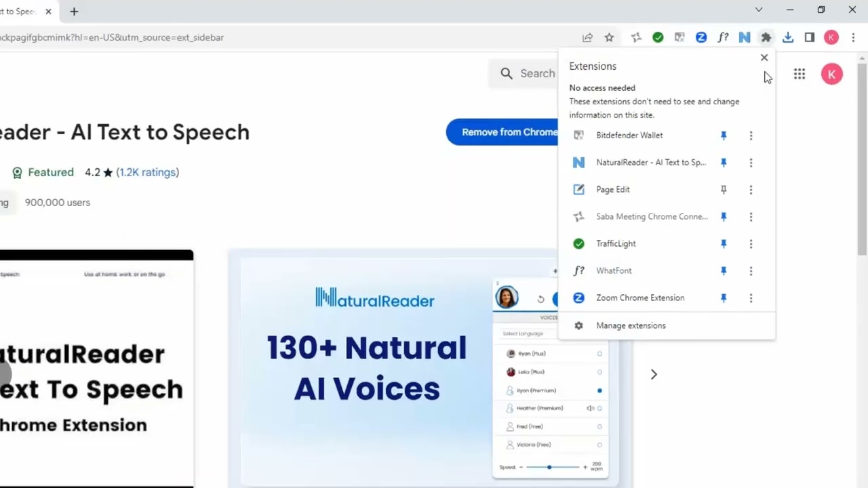Unpin Saba Meeting Chrome Connector
This screenshot has height=488, width=868.
724,217
